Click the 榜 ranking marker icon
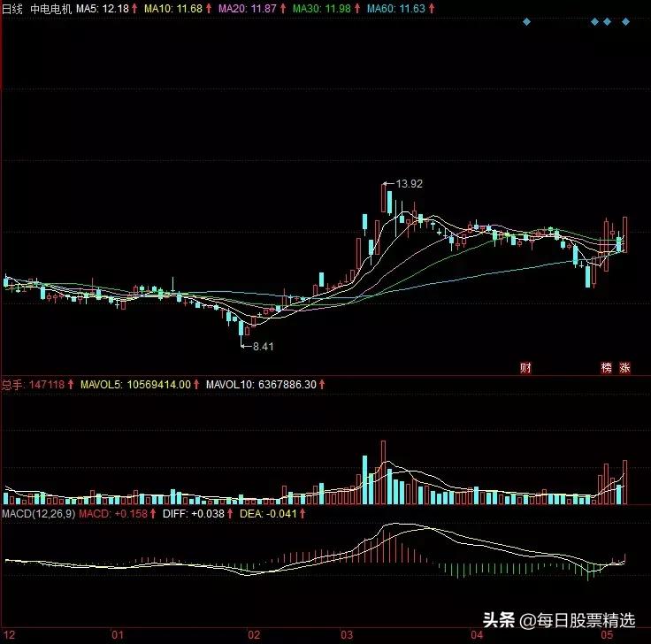 [606, 367]
